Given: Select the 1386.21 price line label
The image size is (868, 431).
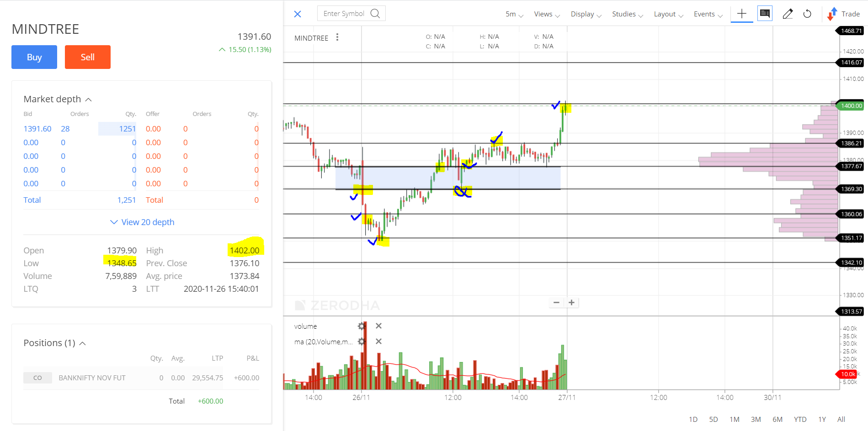Looking at the screenshot, I should tap(851, 143).
